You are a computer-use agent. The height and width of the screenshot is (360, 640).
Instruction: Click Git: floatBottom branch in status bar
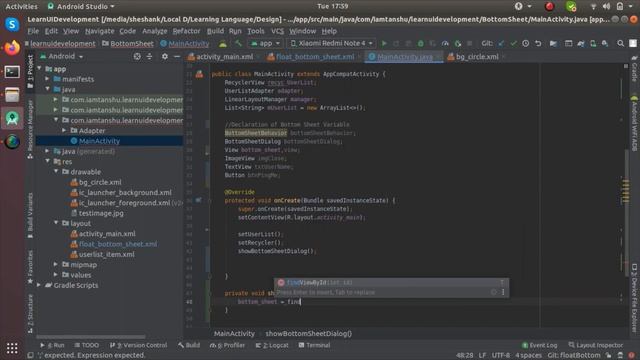[573, 355]
